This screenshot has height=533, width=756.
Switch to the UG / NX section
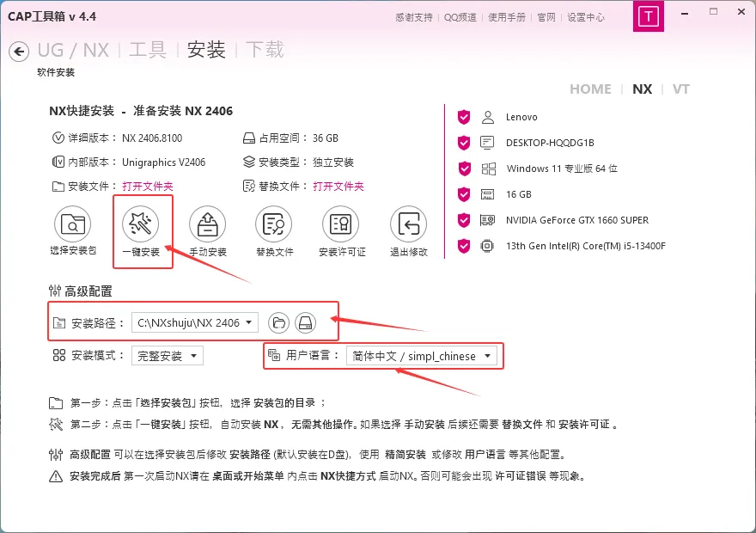73,50
